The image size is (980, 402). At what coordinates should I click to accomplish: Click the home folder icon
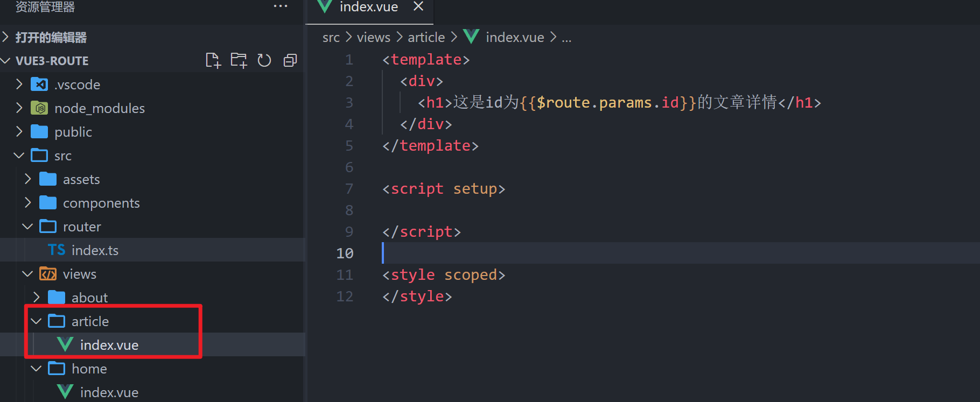(57, 369)
